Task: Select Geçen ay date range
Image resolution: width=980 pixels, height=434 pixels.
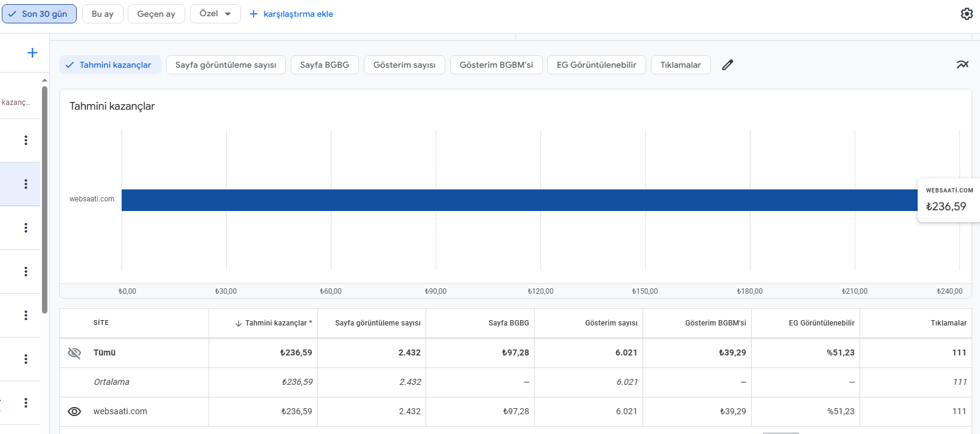Action: pos(156,14)
